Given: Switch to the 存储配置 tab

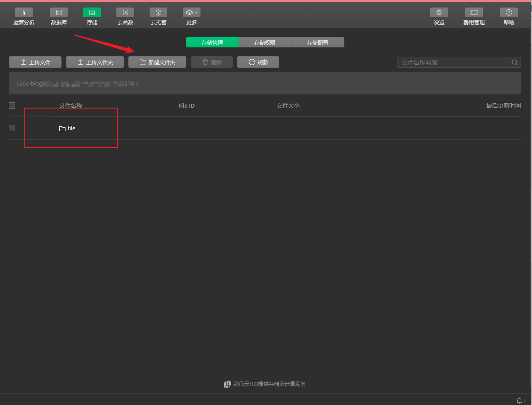Looking at the screenshot, I should pyautogui.click(x=318, y=43).
